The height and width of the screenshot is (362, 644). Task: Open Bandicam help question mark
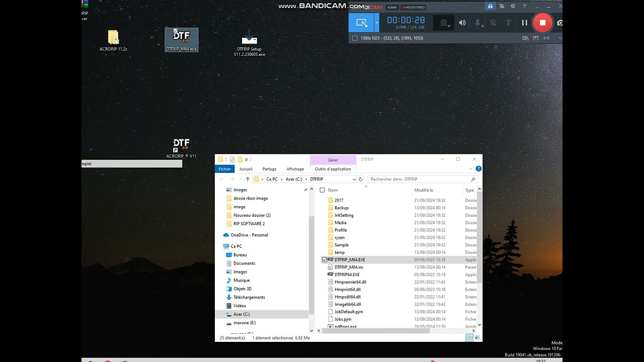[524, 7]
